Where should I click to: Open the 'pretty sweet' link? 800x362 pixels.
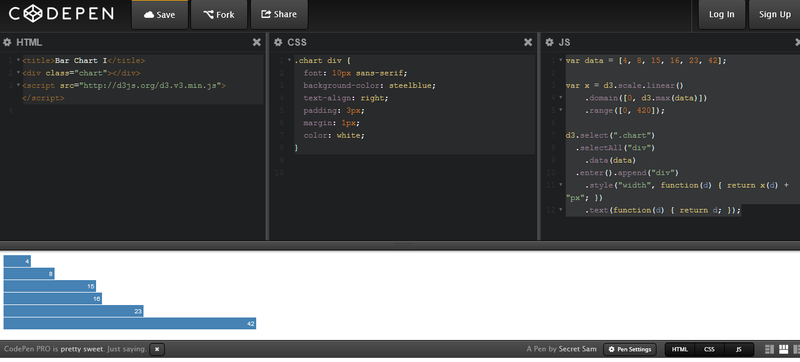[x=82, y=349]
